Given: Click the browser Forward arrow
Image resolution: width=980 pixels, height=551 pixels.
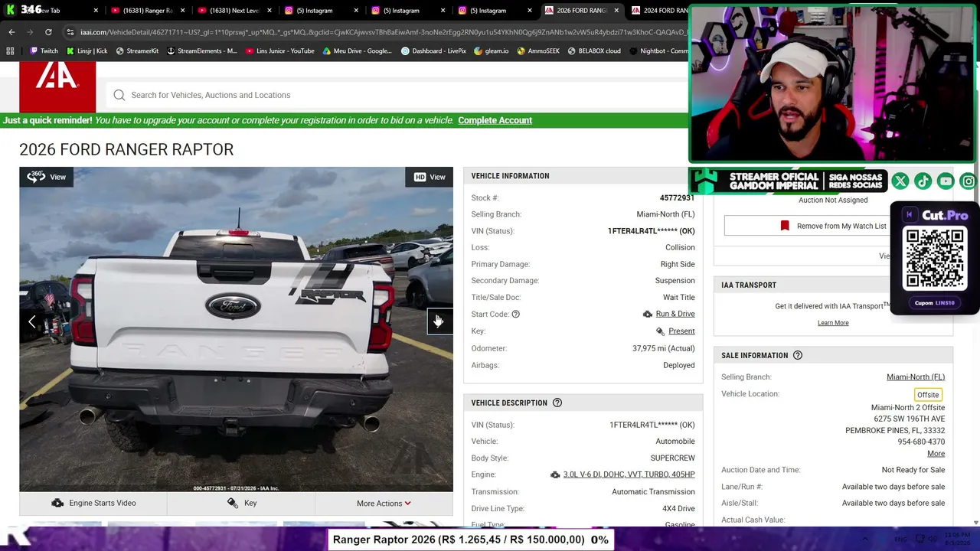Looking at the screenshot, I should click(x=30, y=32).
